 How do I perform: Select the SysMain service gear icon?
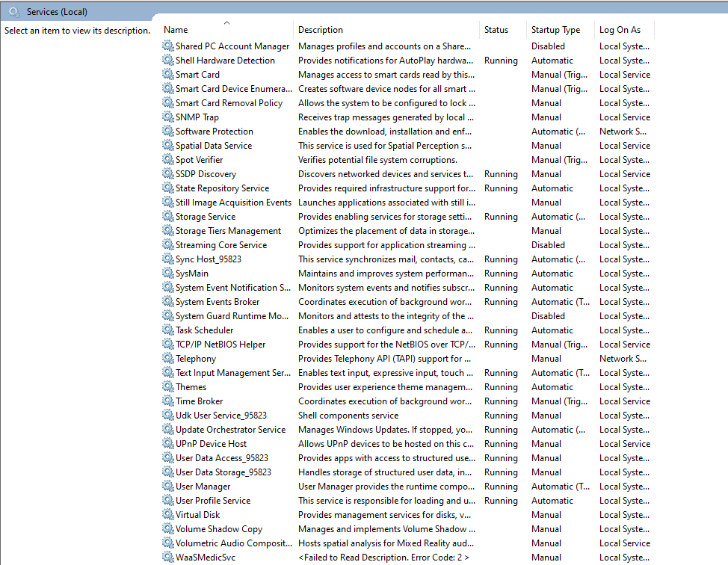[x=167, y=273]
